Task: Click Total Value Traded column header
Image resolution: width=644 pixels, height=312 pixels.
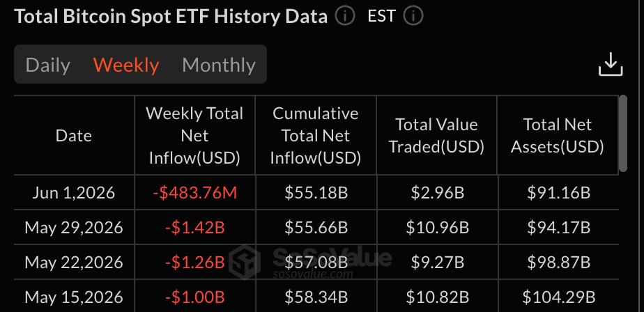Action: [x=436, y=136]
